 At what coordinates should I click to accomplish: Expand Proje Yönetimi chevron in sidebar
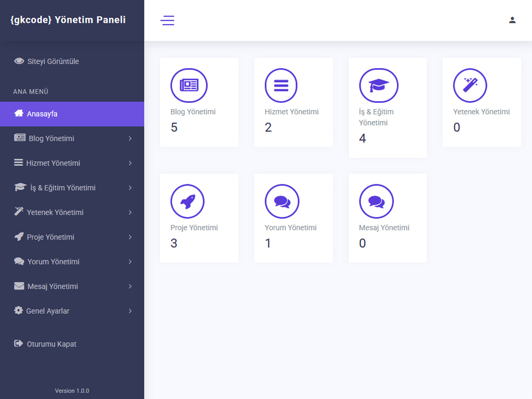[130, 237]
